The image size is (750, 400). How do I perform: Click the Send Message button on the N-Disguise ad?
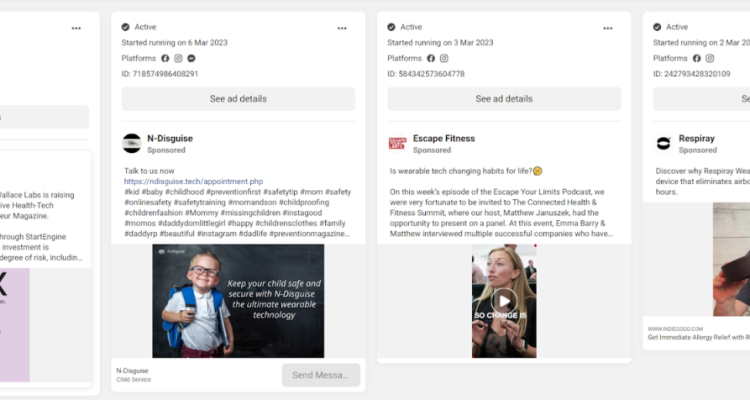pos(321,375)
